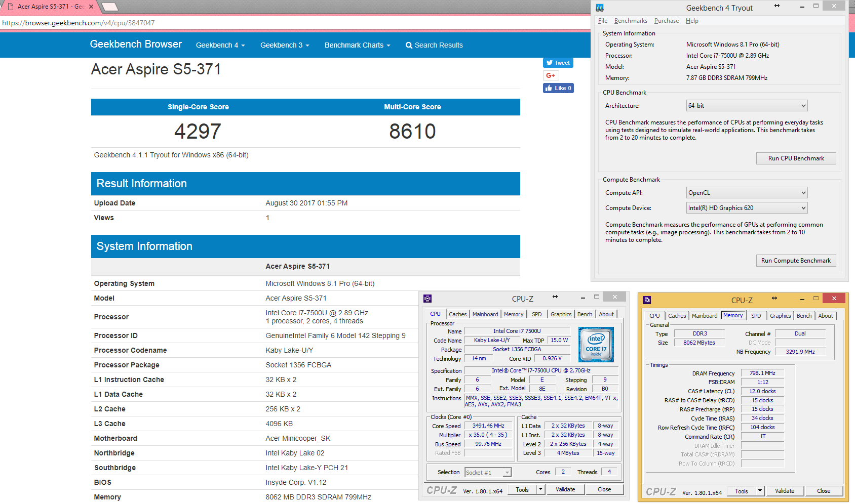The height and width of the screenshot is (504, 855).
Task: Click Run Compute Benchmark button
Action: point(796,261)
